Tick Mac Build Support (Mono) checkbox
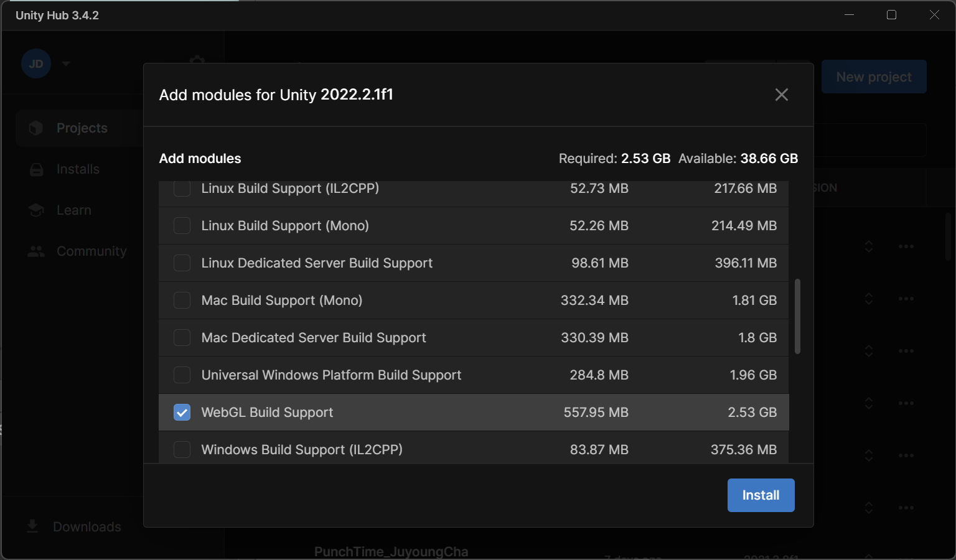The width and height of the screenshot is (956, 560). [x=182, y=300]
